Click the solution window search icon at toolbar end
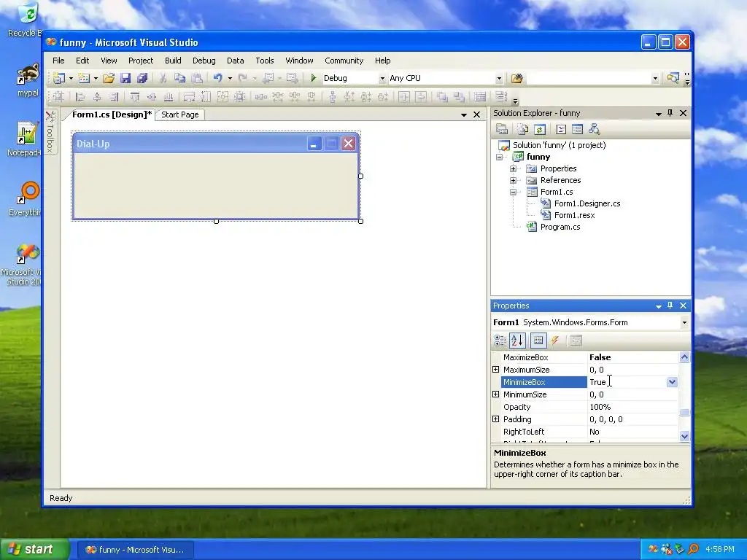The image size is (747, 560). click(673, 78)
